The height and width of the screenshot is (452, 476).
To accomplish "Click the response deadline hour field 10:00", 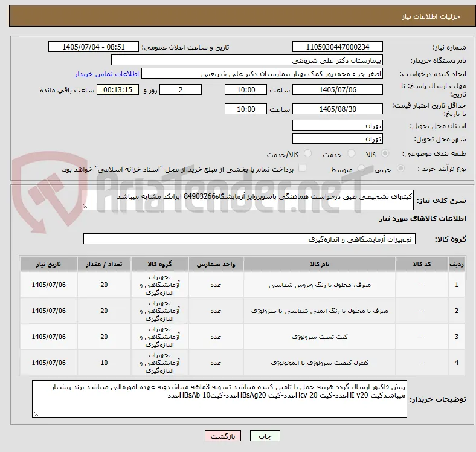I will [246, 89].
